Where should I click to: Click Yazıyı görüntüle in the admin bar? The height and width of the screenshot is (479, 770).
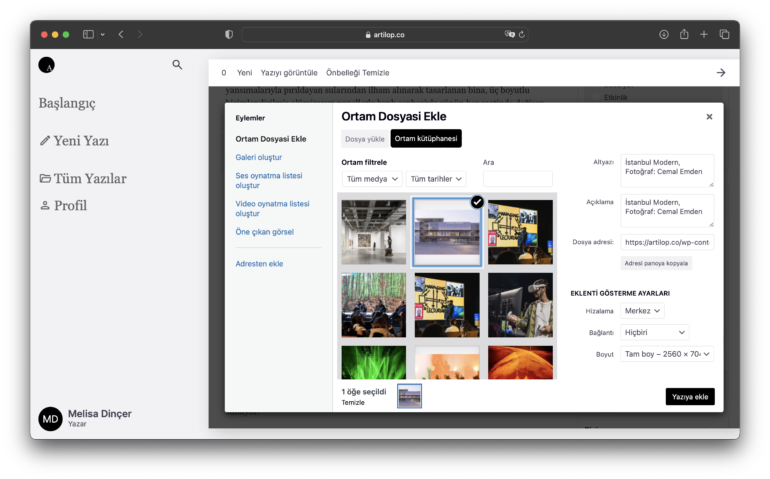[289, 73]
